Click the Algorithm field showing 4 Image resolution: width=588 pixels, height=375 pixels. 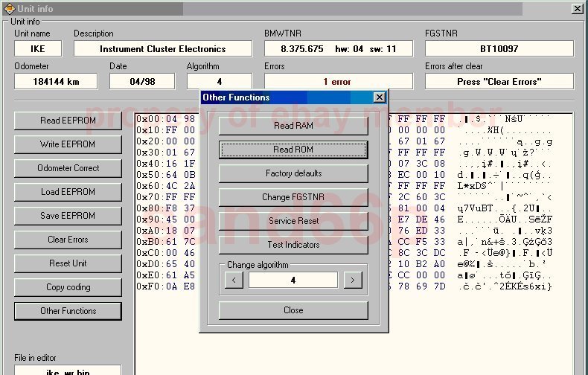tap(220, 81)
